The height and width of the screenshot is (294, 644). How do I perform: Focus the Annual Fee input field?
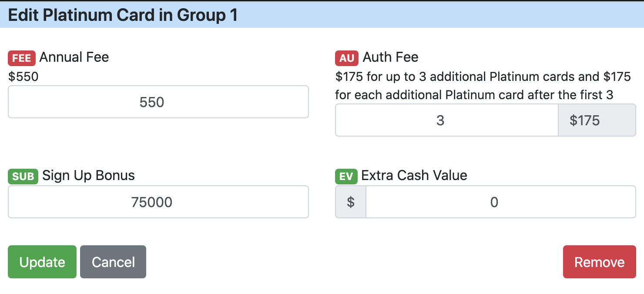158,102
